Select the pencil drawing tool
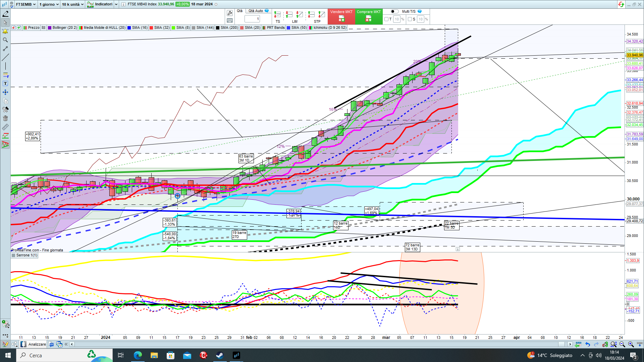The width and height of the screenshot is (644, 362). tap(5, 14)
